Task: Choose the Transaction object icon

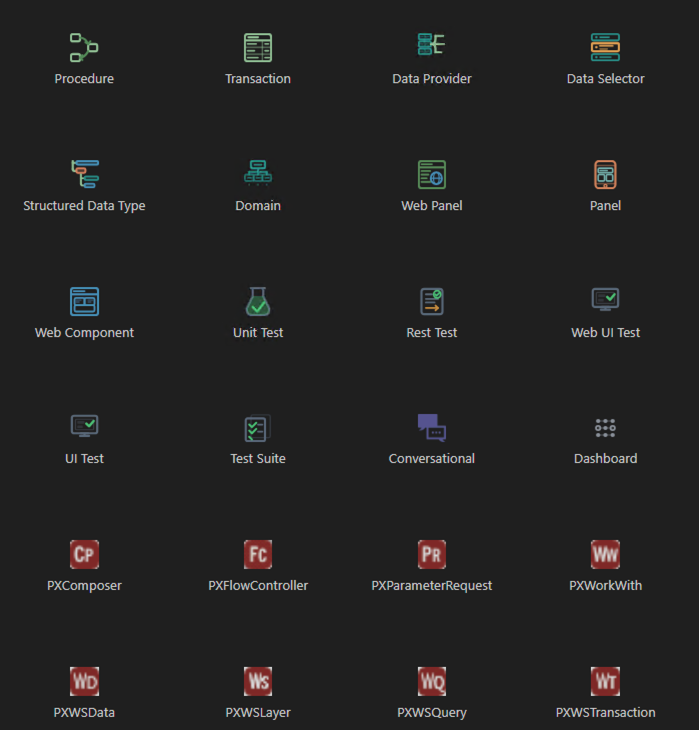Action: pyautogui.click(x=258, y=47)
